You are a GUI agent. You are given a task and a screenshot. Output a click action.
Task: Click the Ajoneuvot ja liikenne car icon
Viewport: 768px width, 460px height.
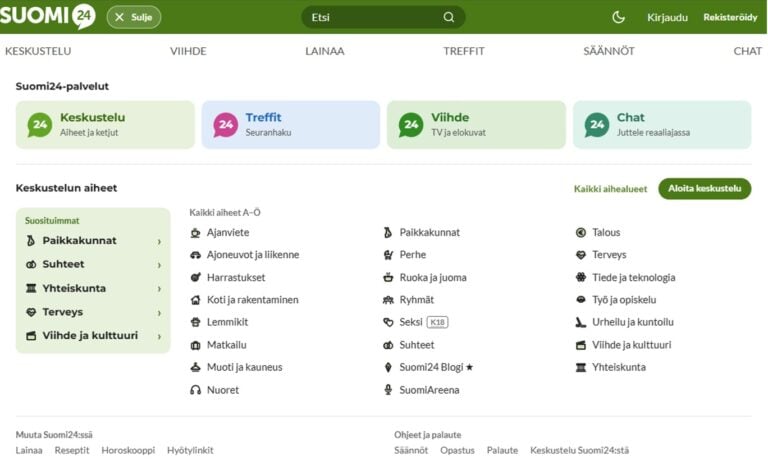pos(195,255)
